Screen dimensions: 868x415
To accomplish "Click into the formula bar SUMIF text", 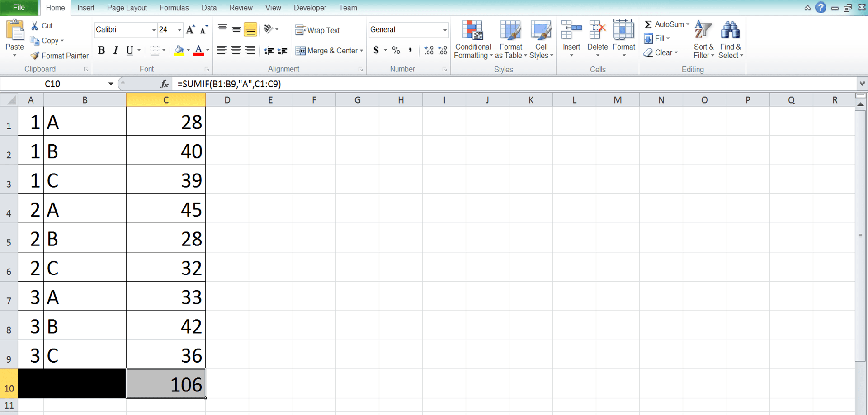I will coord(229,84).
